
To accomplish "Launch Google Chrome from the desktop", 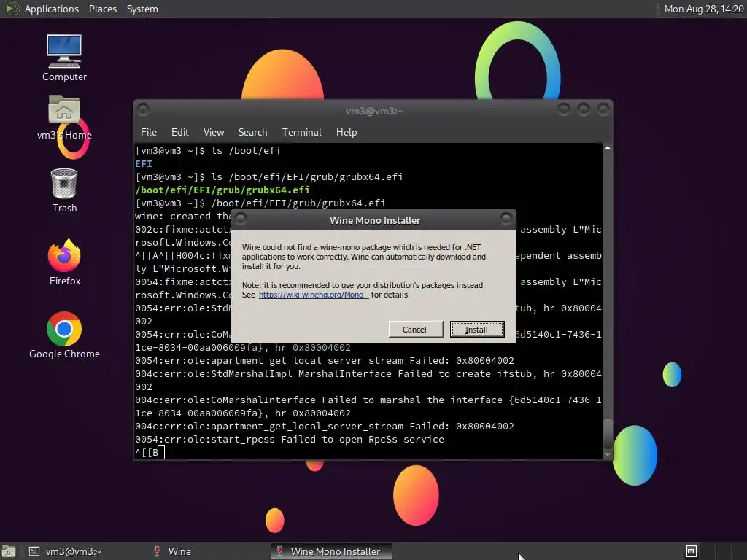I will point(64,335).
